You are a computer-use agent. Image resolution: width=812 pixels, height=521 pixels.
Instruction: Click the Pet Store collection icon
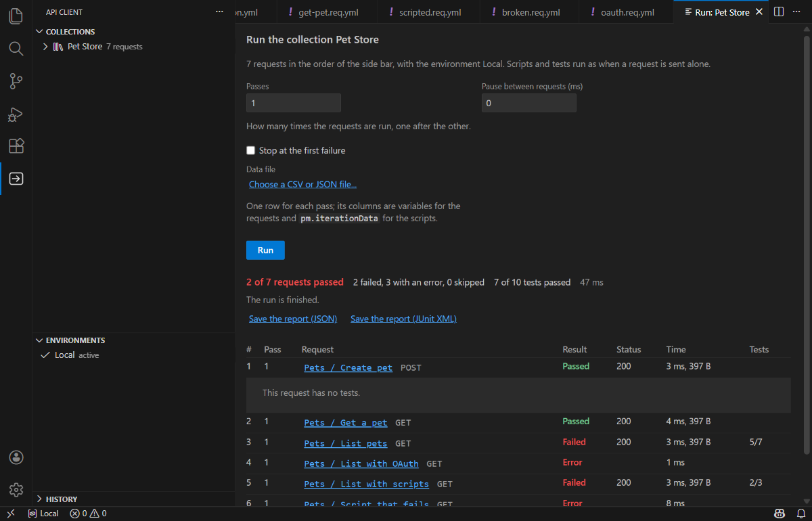(x=58, y=47)
